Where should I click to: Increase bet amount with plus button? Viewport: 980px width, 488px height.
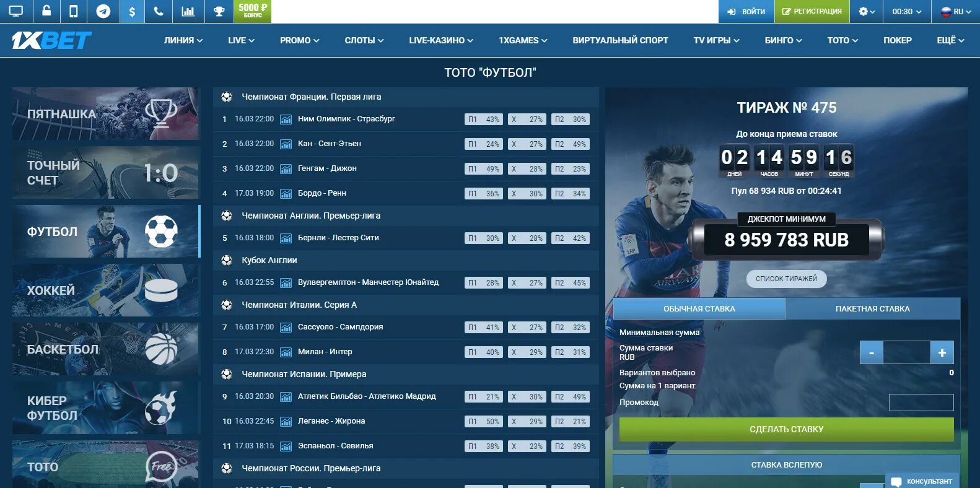(942, 352)
